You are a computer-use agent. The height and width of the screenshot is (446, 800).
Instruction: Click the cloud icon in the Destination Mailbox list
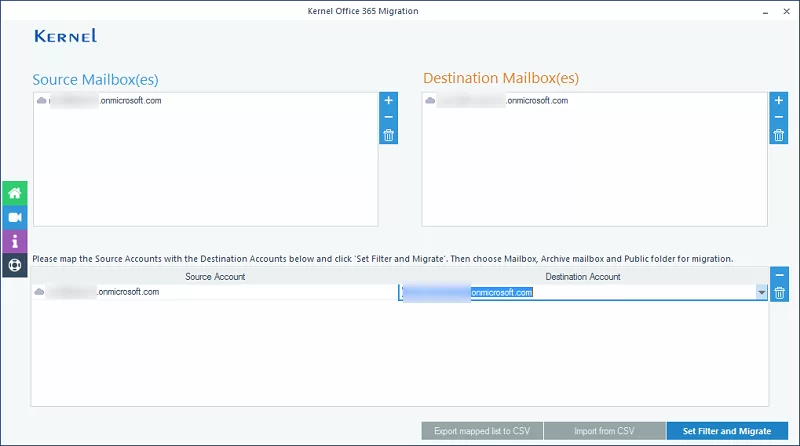(430, 101)
